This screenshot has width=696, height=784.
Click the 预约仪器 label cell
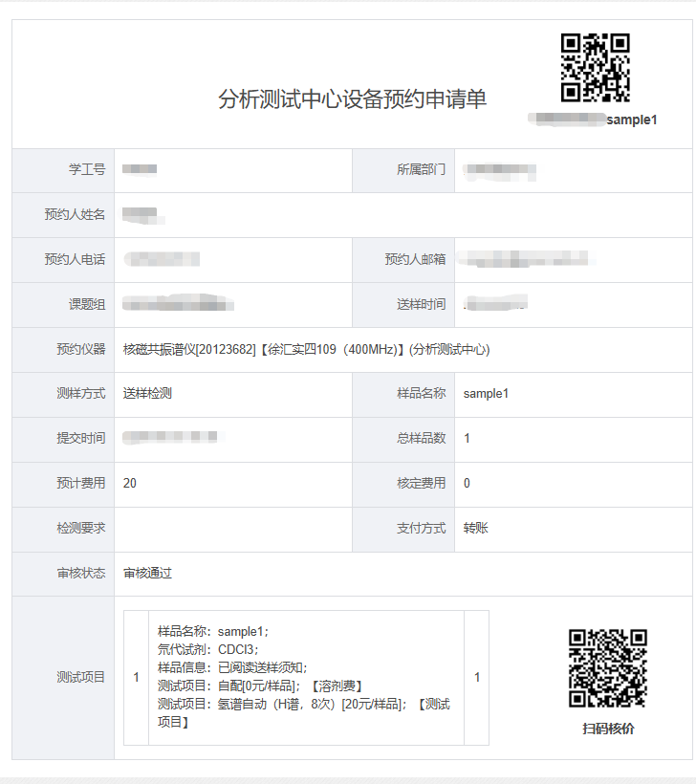(x=80, y=350)
